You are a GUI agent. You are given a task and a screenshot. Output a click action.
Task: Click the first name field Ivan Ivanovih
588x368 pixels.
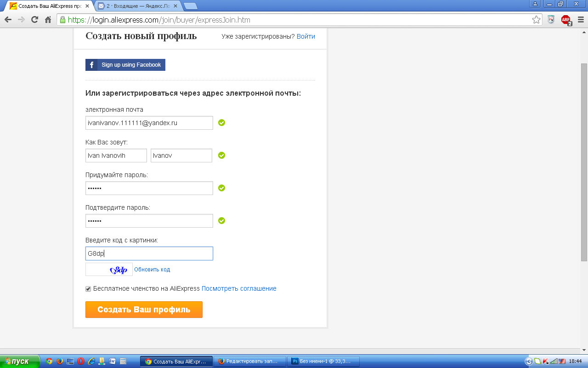tap(116, 155)
